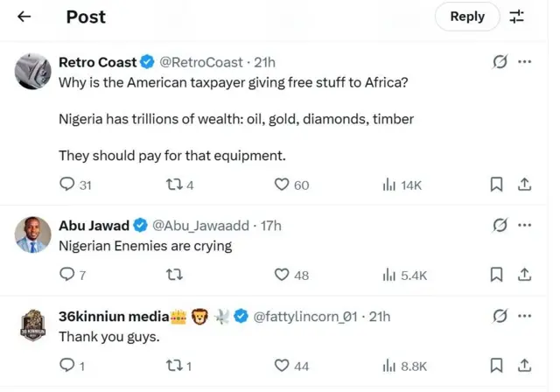Share 36kinniun media's reply
The height and width of the screenshot is (392, 560).
(x=525, y=365)
